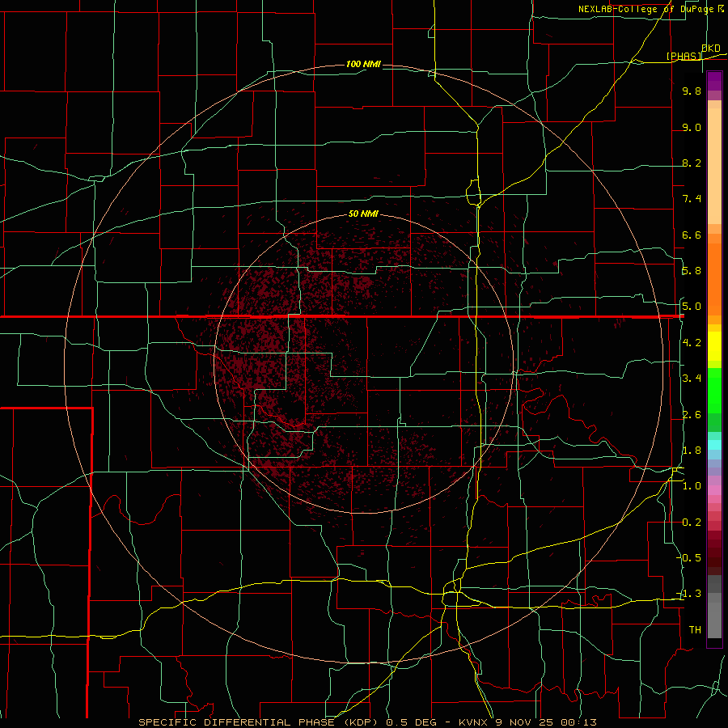Click the 1.8 scale value
The width and height of the screenshot is (728, 728).
click(692, 451)
